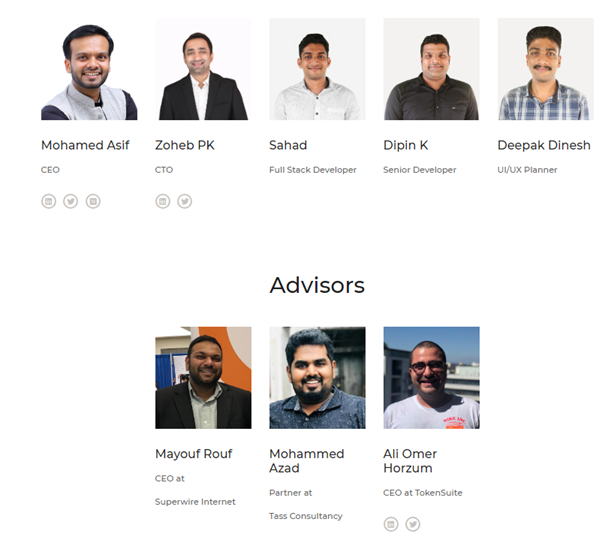This screenshot has width=605, height=558.
Task: Open Ali Omer Horzum's Twitter icon
Action: (x=413, y=524)
